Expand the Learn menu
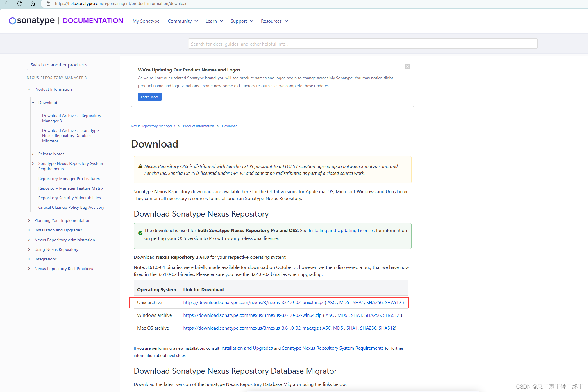 pyautogui.click(x=214, y=21)
